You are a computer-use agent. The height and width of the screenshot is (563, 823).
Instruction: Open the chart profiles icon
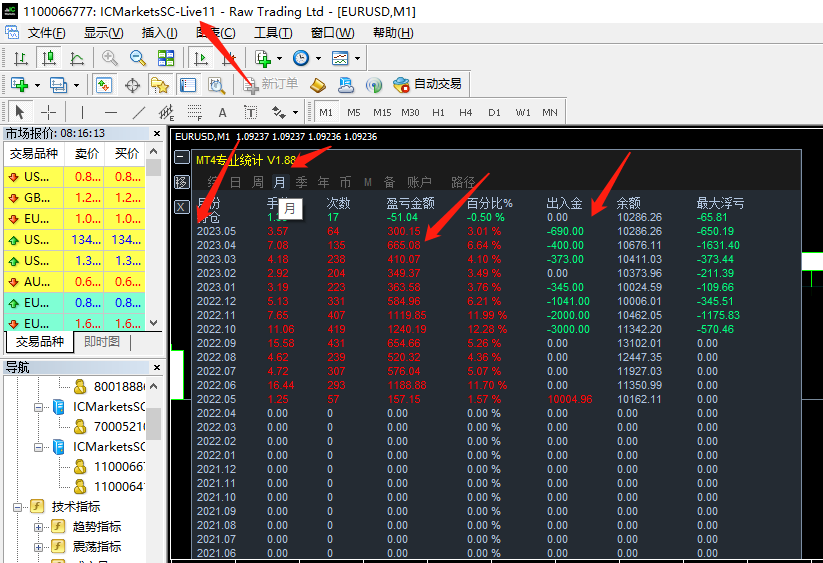click(x=58, y=84)
